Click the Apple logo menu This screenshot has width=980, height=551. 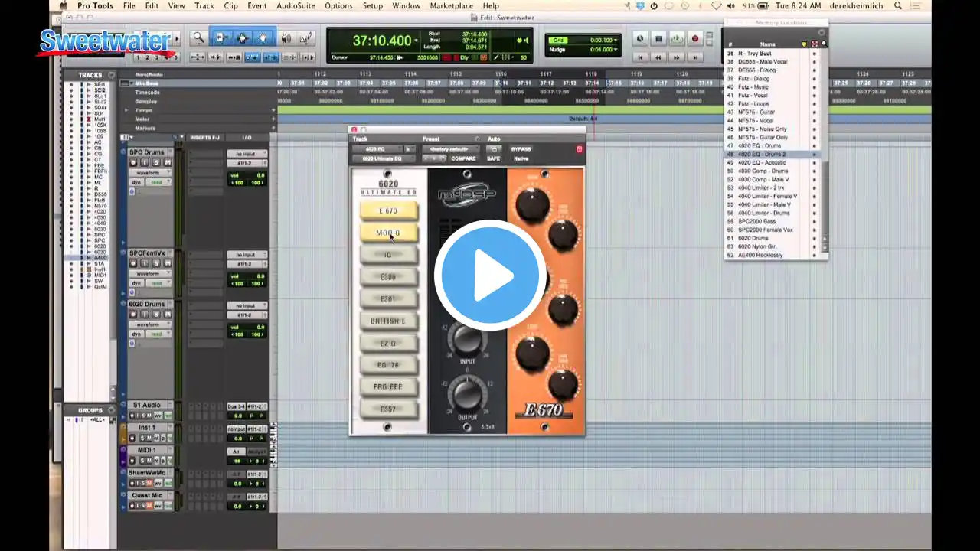[x=64, y=5]
